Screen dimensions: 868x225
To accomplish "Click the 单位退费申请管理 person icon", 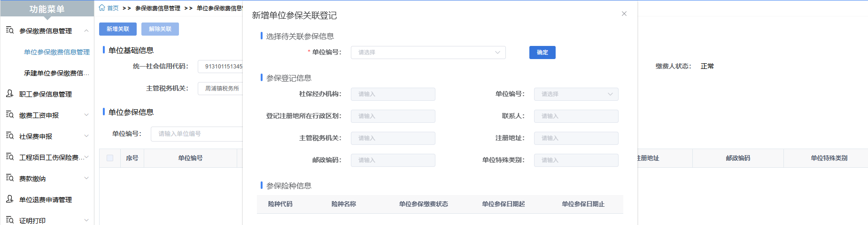I will [x=9, y=199].
